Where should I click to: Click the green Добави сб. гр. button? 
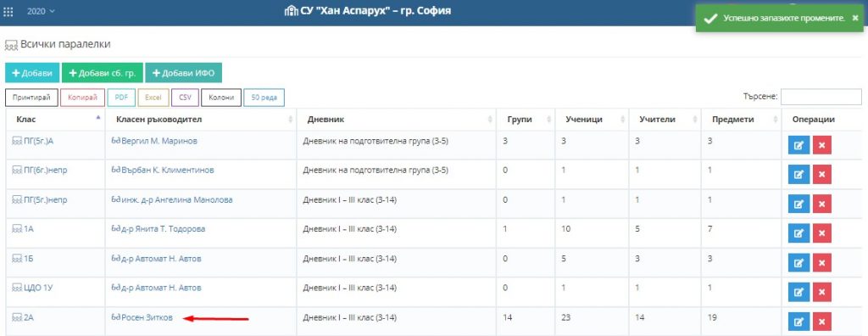pos(103,73)
